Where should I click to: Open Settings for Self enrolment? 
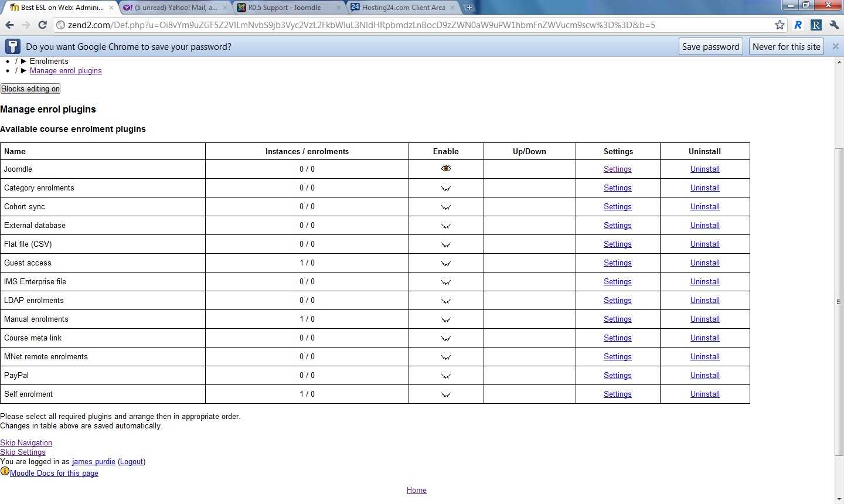[617, 394]
